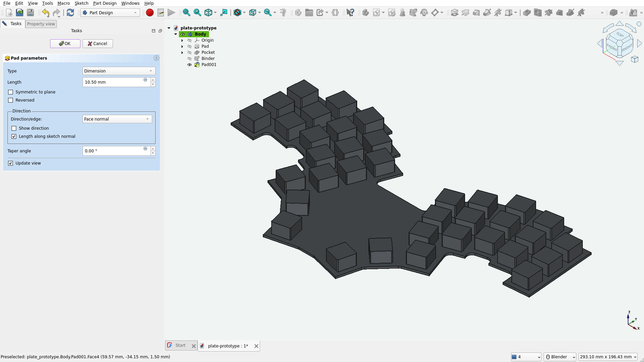Select the Pad tool
The image size is (644, 362).
tap(455, 13)
